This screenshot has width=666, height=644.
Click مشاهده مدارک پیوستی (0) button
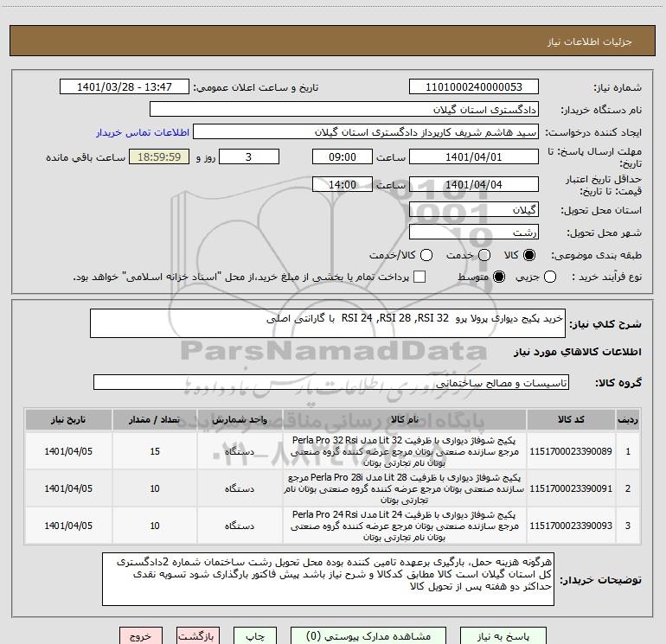(368, 636)
